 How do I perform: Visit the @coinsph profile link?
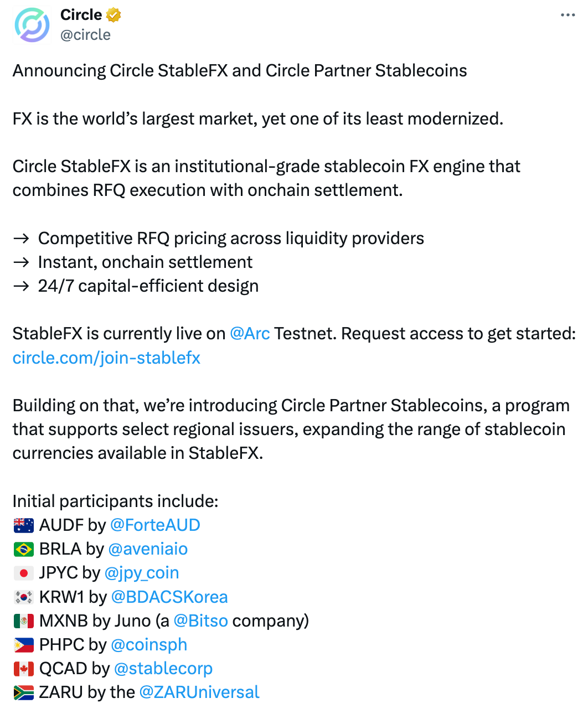pyautogui.click(x=149, y=644)
